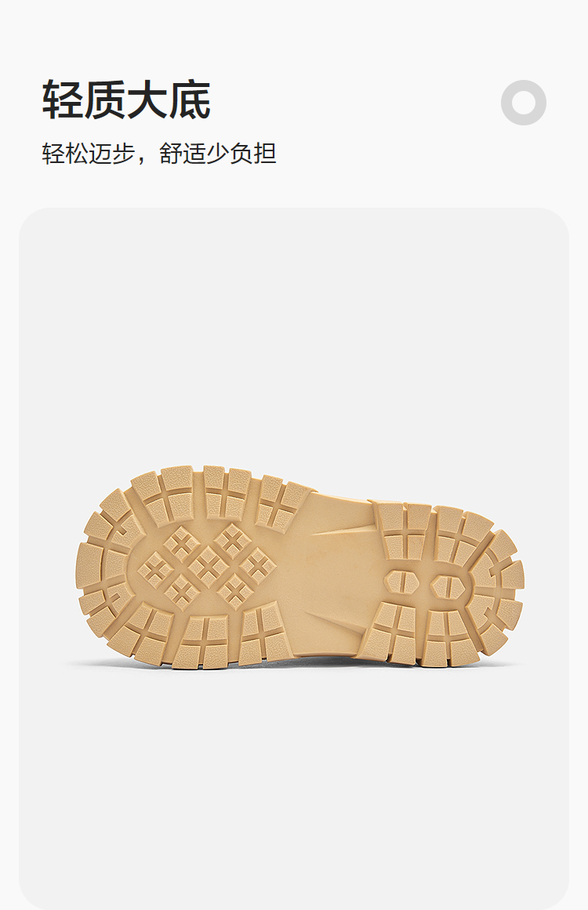This screenshot has width=588, height=910.
Task: Click the gray ring icon beside the heading
Action: [523, 103]
